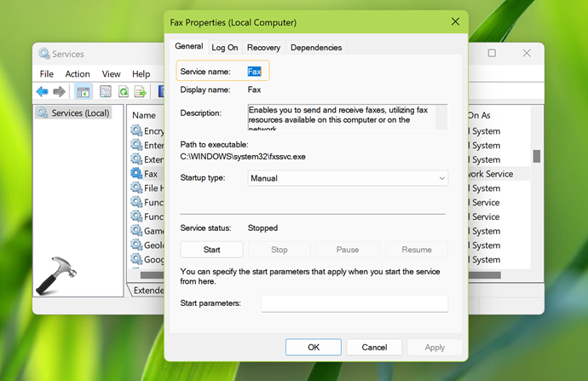Click the Refresh toolbar icon
This screenshot has width=588, height=381.
click(123, 91)
